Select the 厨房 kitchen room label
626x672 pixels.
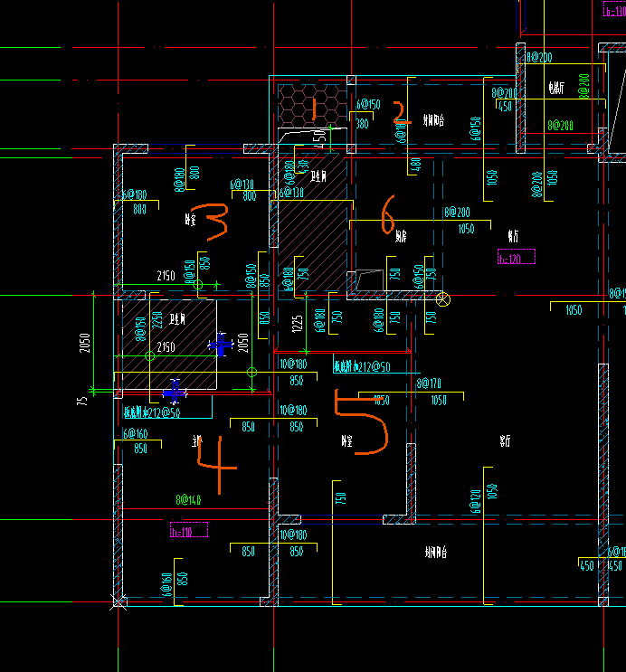(x=401, y=236)
